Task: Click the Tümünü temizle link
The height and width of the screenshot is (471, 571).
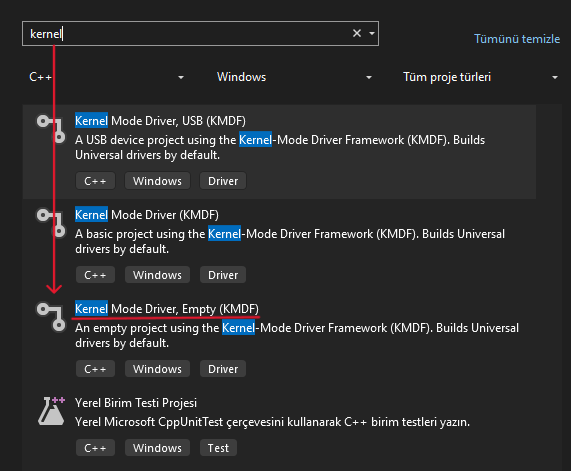Action: (517, 39)
